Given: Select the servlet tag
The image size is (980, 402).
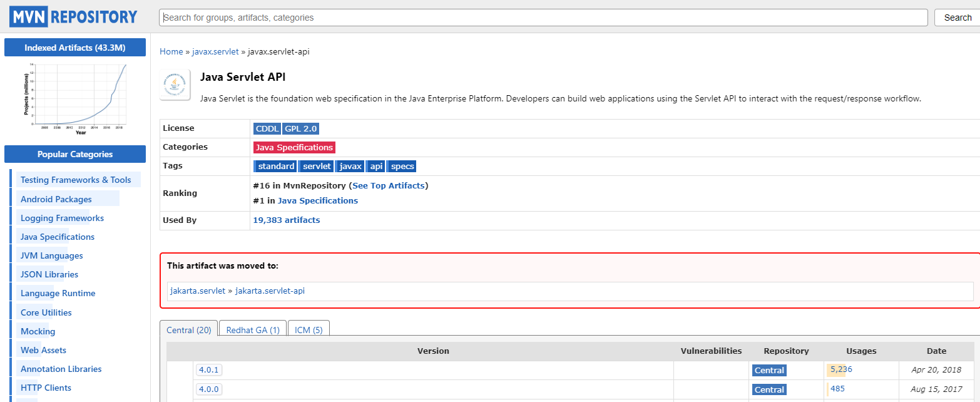Looking at the screenshot, I should point(316,166).
